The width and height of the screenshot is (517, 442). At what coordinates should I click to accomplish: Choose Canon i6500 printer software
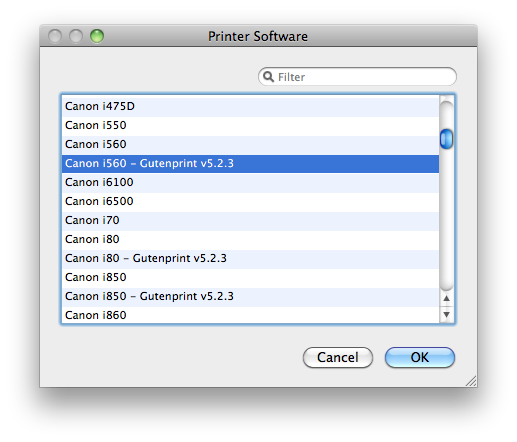[250, 201]
